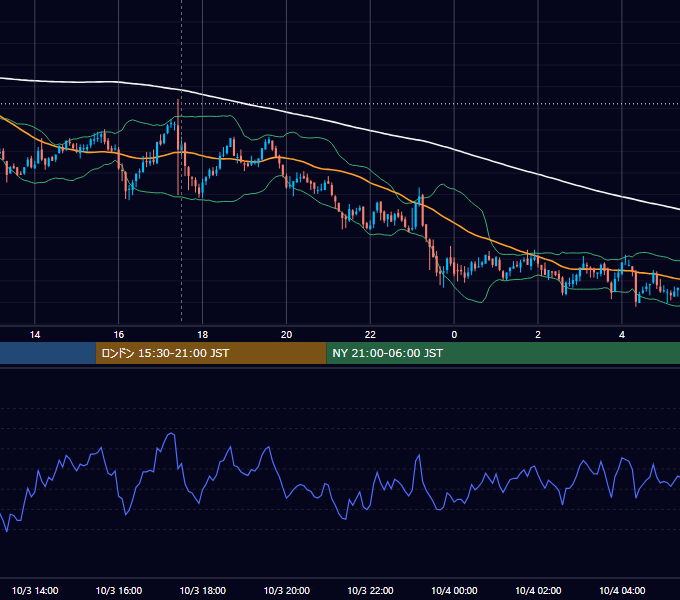Click the 10/3 18:00 date label

pyautogui.click(x=203, y=590)
